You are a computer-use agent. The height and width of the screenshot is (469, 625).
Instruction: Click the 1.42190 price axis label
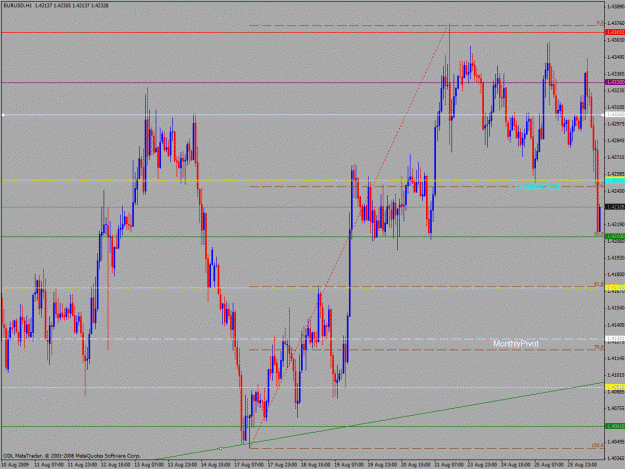point(616,224)
